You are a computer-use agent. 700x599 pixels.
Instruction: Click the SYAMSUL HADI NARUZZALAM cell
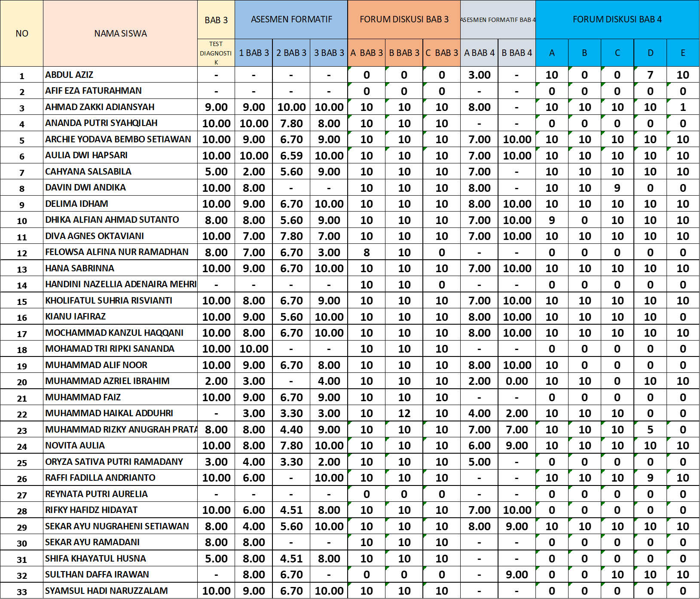click(120, 591)
